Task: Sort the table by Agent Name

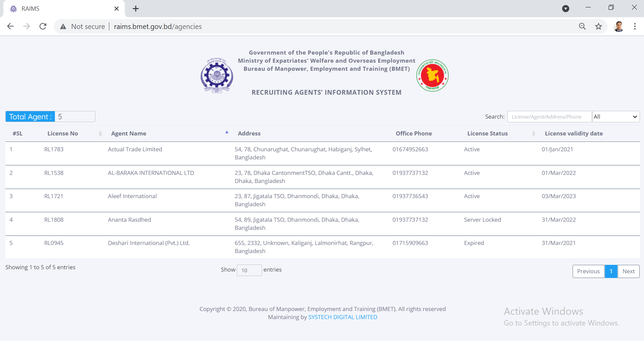Action: tap(129, 133)
